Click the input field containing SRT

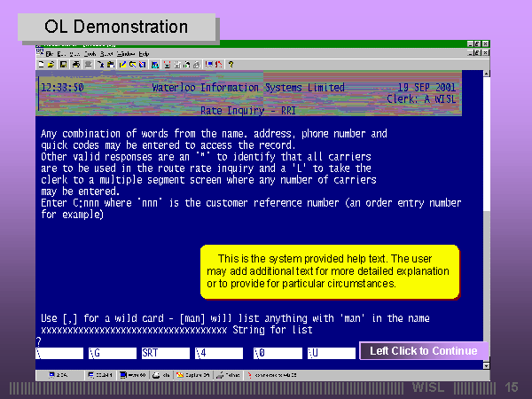163,353
